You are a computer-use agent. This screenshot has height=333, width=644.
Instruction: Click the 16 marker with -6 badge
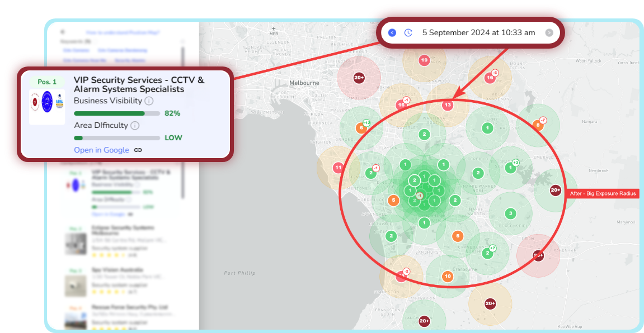point(490,77)
